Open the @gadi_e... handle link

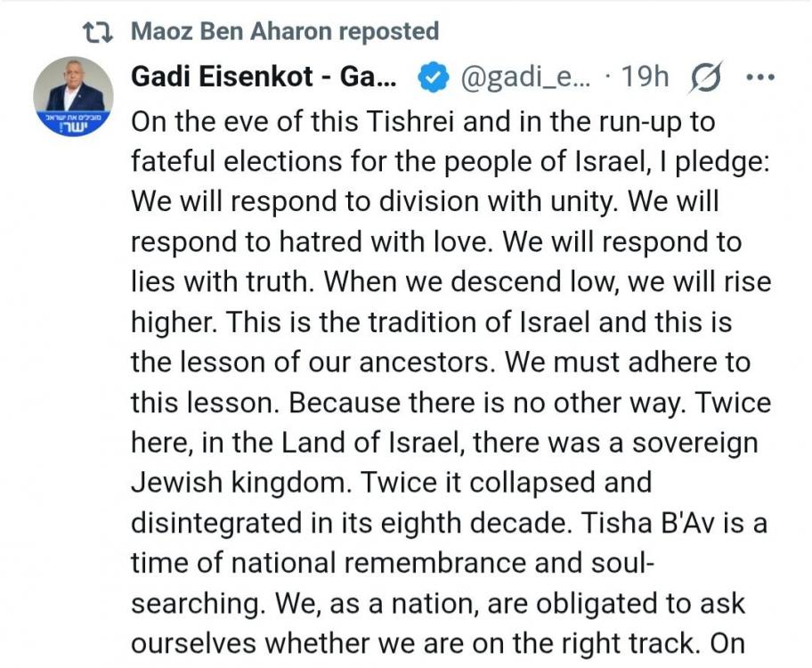point(524,77)
